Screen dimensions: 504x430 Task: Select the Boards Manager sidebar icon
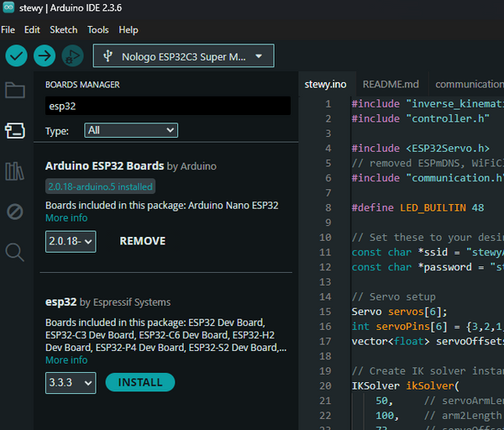(x=15, y=130)
